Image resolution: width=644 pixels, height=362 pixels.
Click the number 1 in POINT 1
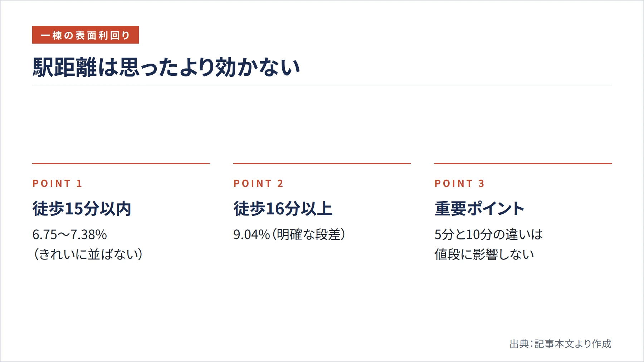pos(79,184)
